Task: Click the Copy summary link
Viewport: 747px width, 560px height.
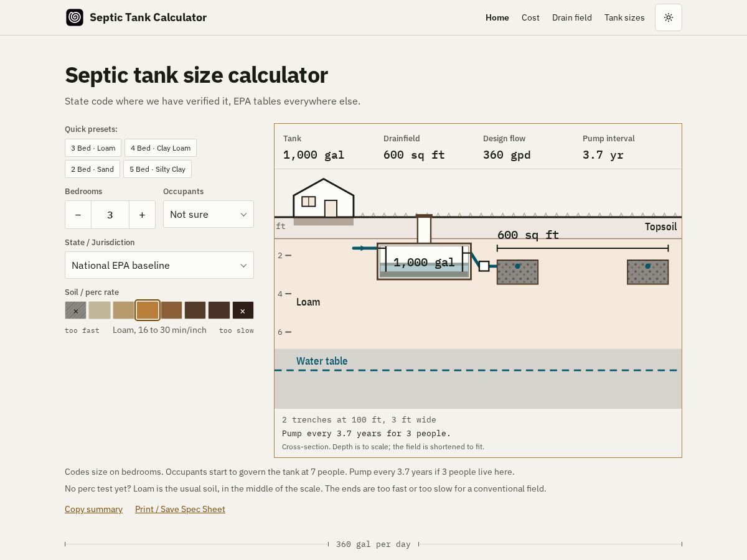Action: click(x=93, y=509)
